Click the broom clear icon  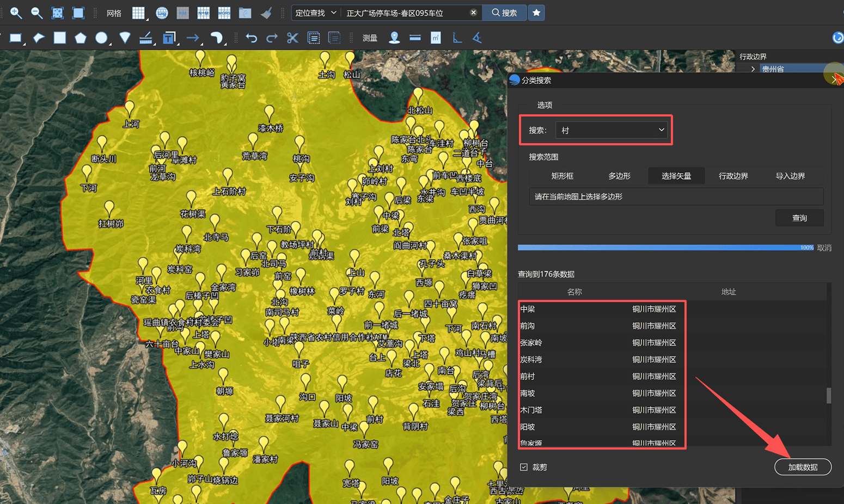[x=266, y=13]
